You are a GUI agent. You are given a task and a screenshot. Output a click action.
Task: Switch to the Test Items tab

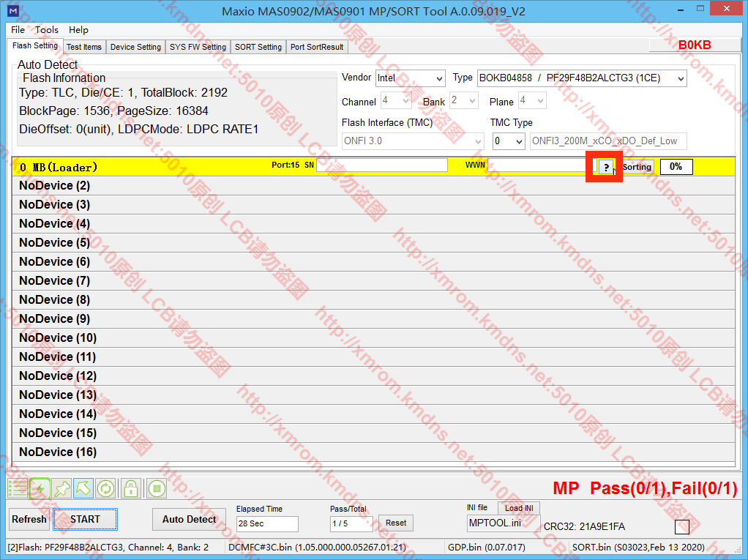pyautogui.click(x=84, y=47)
